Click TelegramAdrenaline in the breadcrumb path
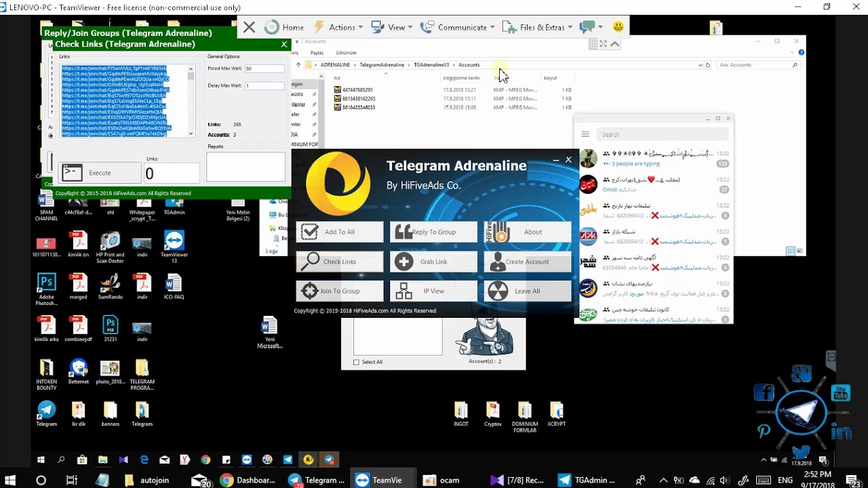 click(382, 65)
